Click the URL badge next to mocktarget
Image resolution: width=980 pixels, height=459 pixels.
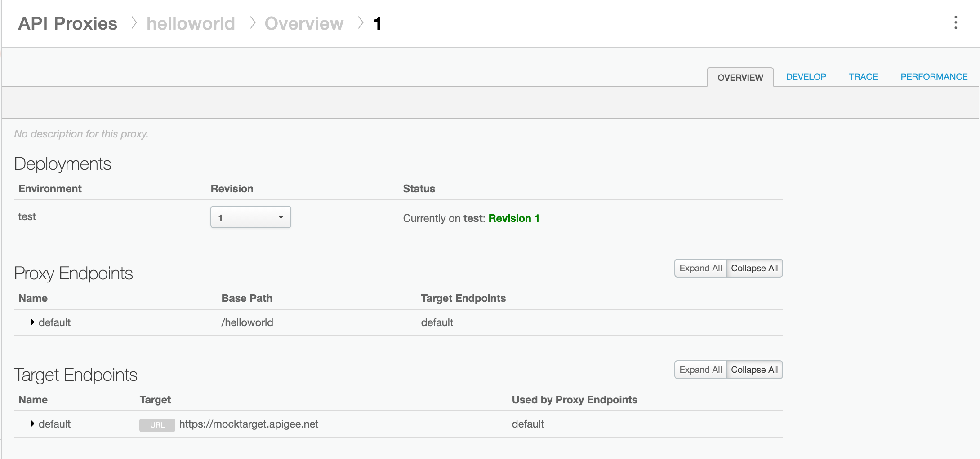[x=157, y=424]
